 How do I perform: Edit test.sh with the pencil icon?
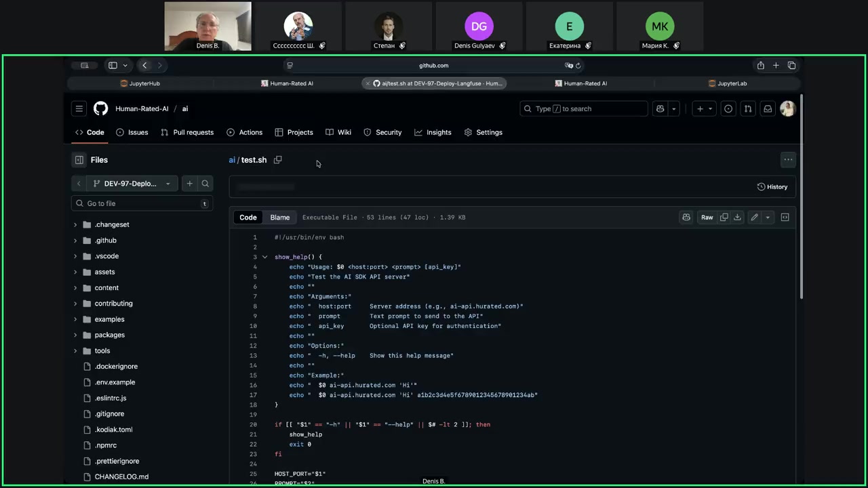(x=754, y=218)
